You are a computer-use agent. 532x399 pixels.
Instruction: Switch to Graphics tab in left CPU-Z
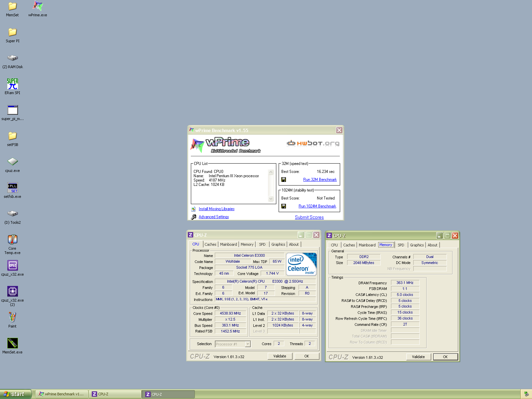pos(278,244)
